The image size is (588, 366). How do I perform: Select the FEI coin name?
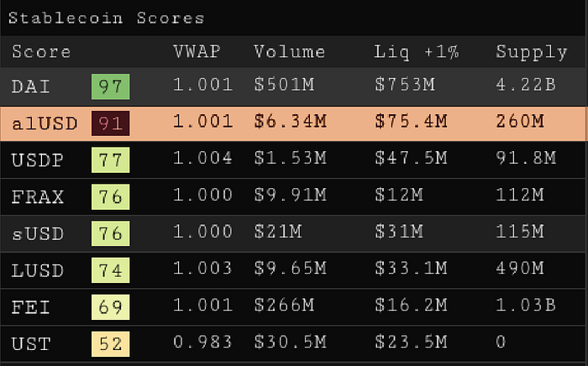click(x=31, y=307)
